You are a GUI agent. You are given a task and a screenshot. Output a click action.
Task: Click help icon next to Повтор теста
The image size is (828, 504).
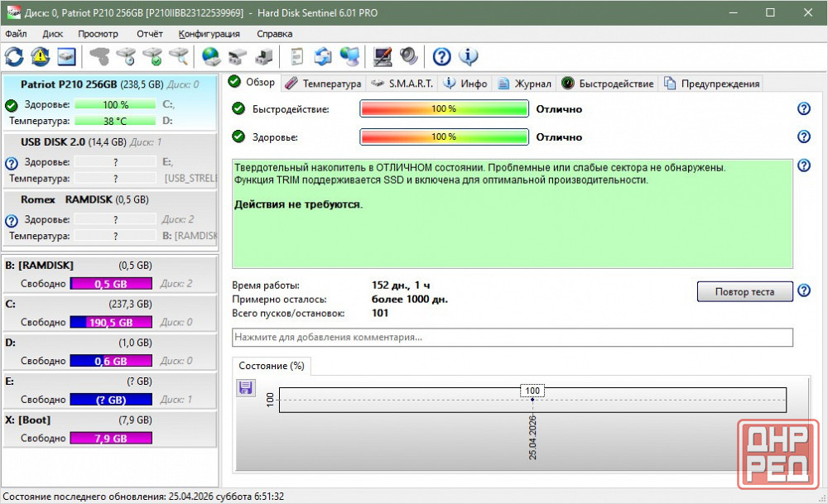click(x=803, y=291)
